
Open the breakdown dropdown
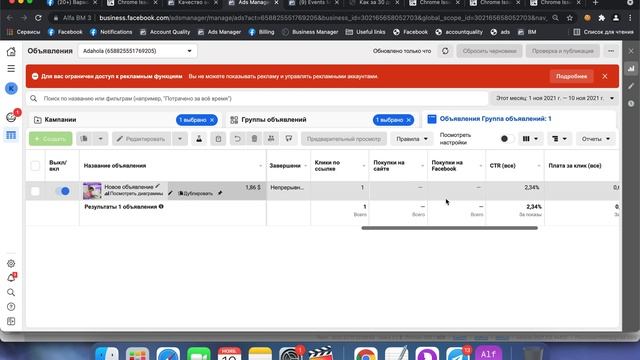coord(559,139)
